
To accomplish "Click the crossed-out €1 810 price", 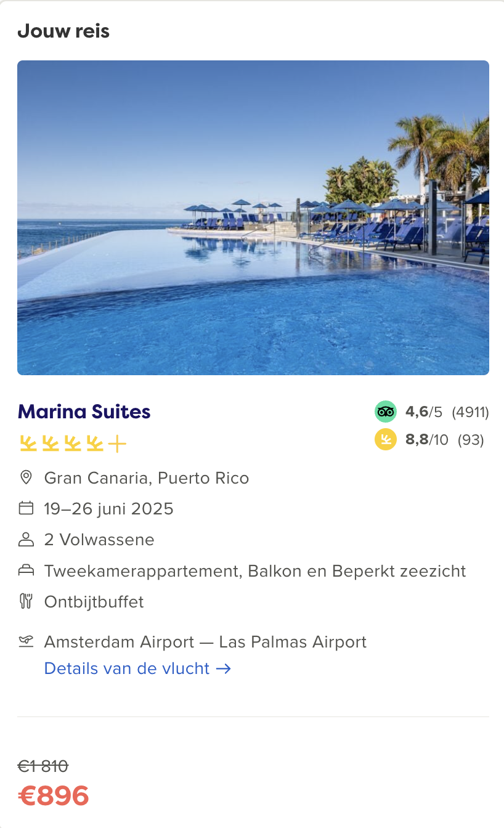I will pyautogui.click(x=43, y=766).
